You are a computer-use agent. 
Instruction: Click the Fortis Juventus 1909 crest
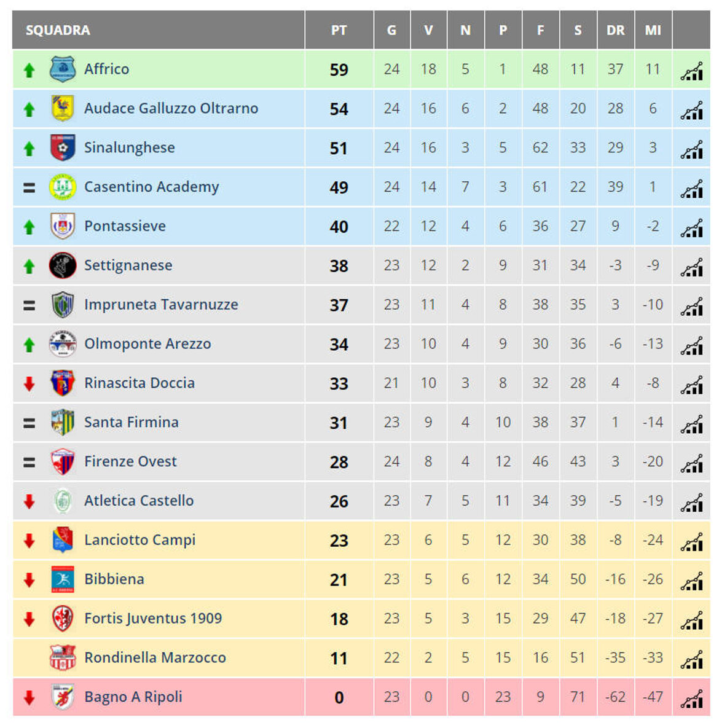(x=62, y=619)
